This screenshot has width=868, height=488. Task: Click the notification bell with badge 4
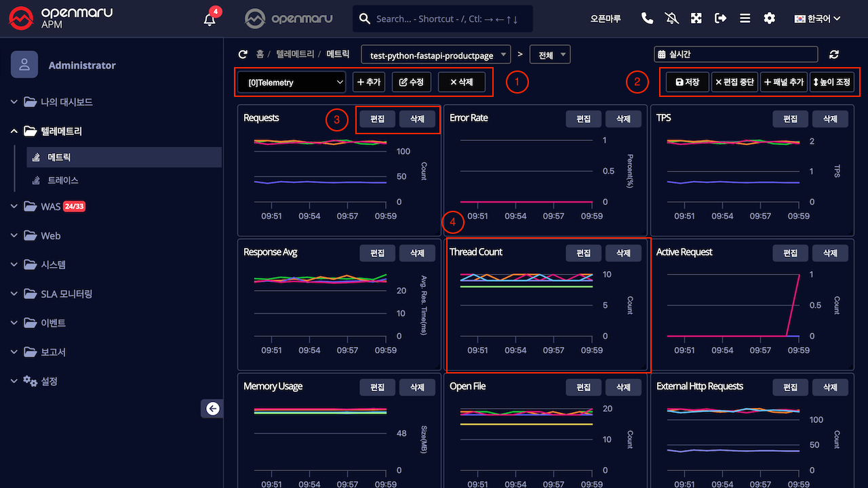(210, 19)
